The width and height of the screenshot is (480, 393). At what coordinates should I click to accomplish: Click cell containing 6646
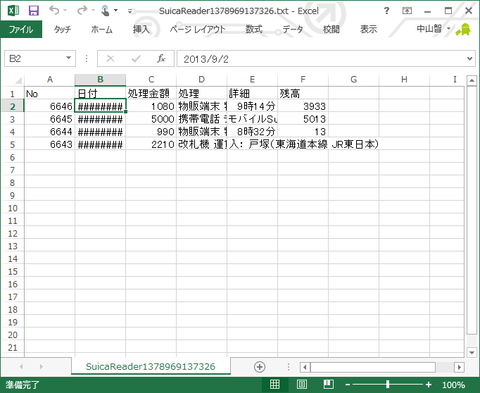[50, 106]
